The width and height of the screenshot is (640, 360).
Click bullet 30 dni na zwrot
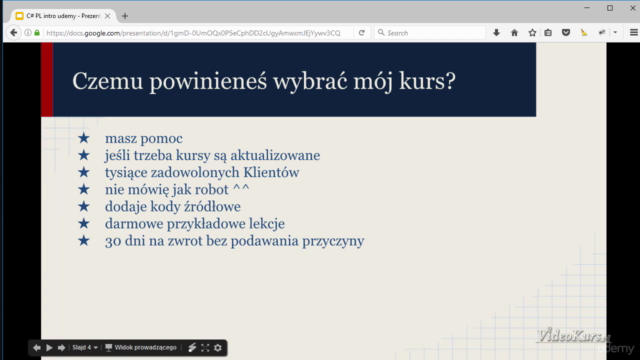pyautogui.click(x=234, y=241)
